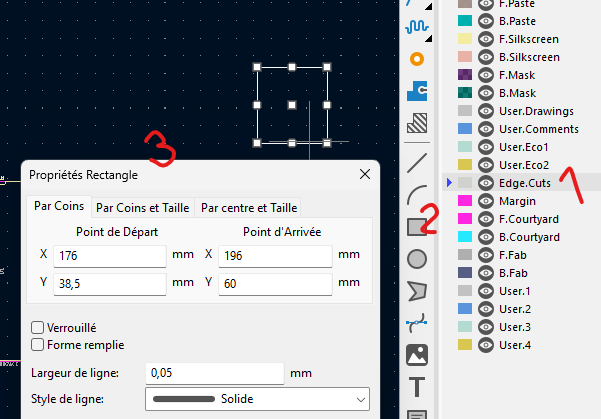Select the draw arc tool

pyautogui.click(x=417, y=195)
